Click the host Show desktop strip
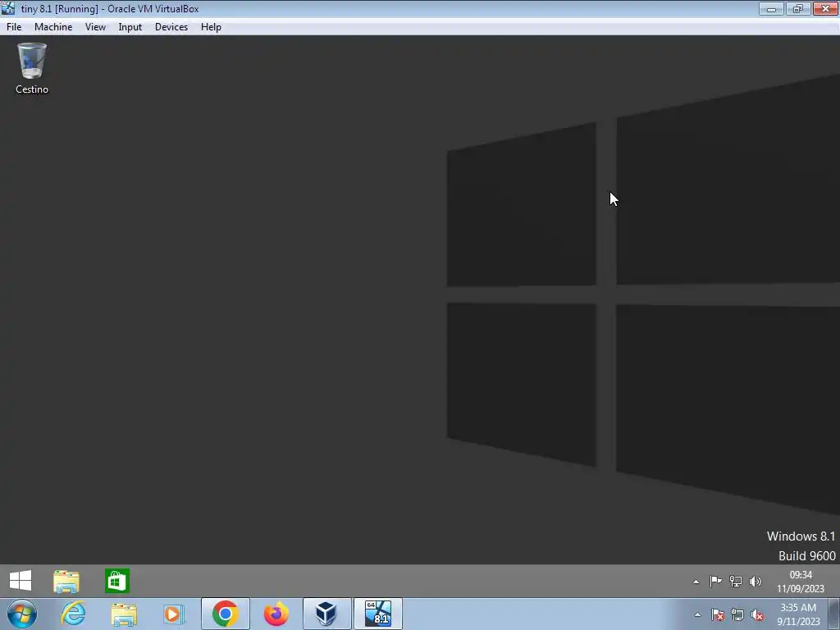840x630 pixels. [x=834, y=614]
